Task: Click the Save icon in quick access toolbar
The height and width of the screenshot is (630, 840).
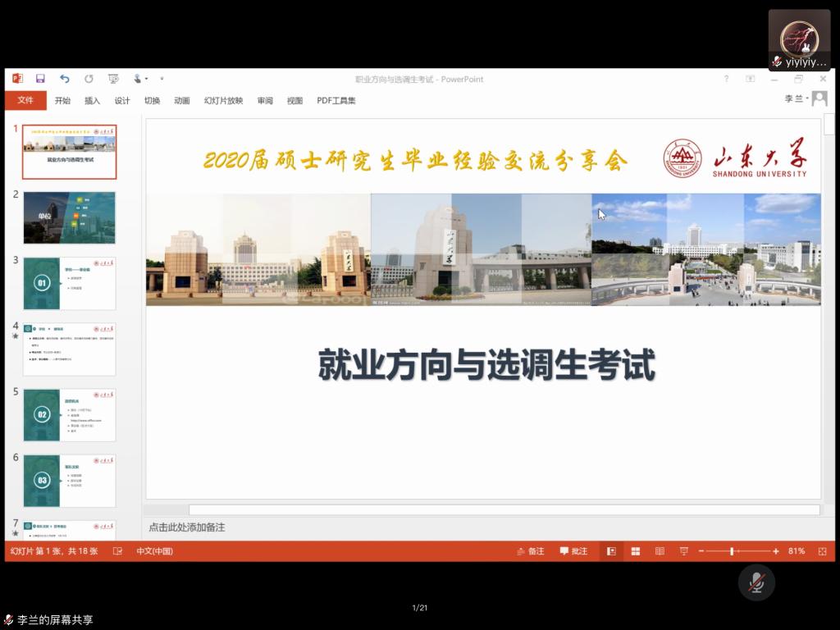Action: pyautogui.click(x=40, y=79)
